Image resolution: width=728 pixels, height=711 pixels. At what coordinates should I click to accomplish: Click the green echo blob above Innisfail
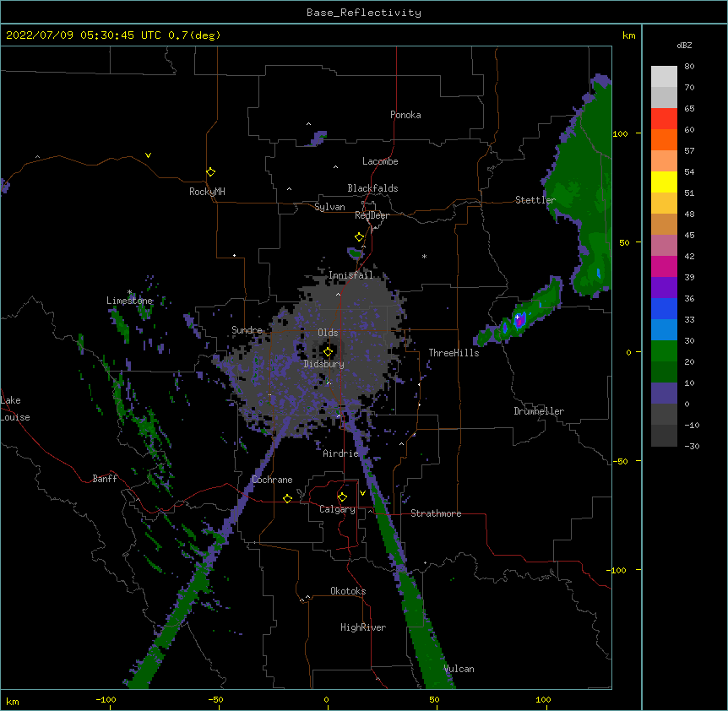pyautogui.click(x=356, y=253)
